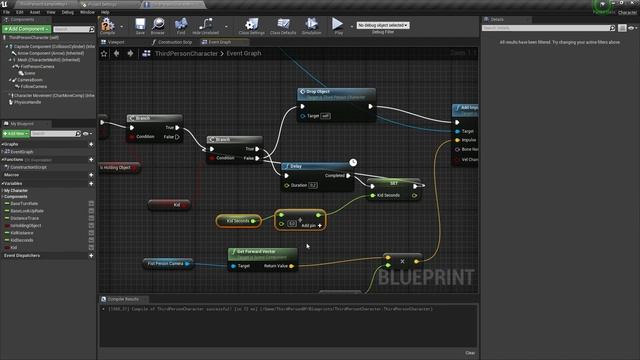The image size is (640, 360).
Task: Select the Get Forward Vector node header
Action: (263, 254)
